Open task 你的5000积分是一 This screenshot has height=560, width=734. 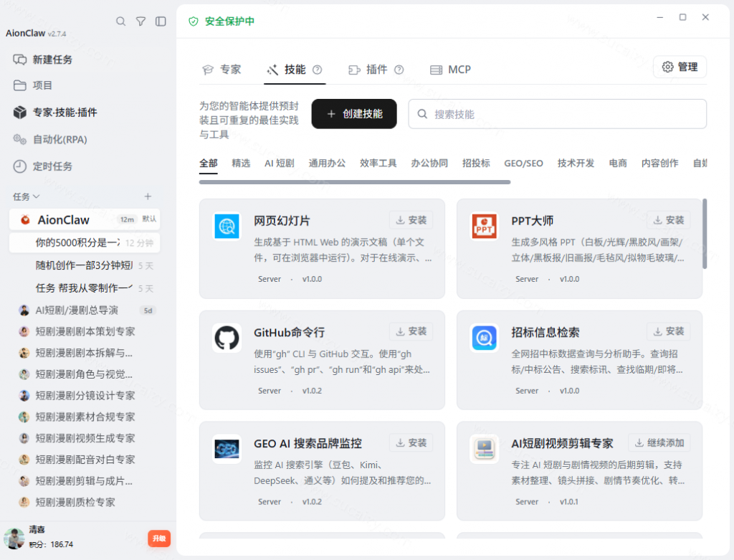(x=85, y=242)
